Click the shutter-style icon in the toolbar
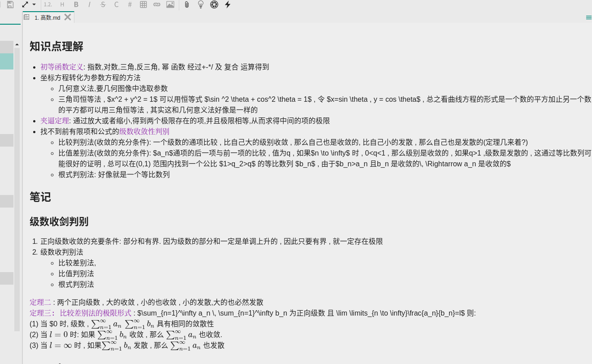This screenshot has width=592, height=364. (214, 4)
